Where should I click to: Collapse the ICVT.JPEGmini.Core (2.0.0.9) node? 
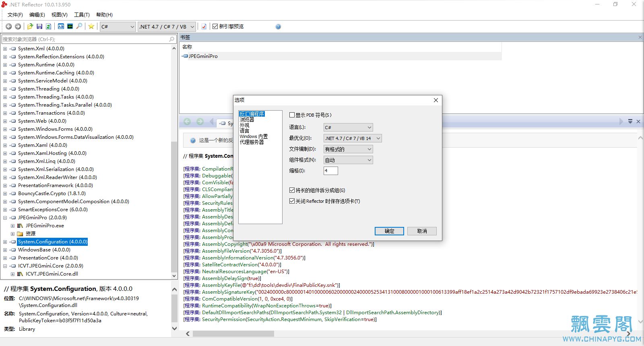point(5,266)
